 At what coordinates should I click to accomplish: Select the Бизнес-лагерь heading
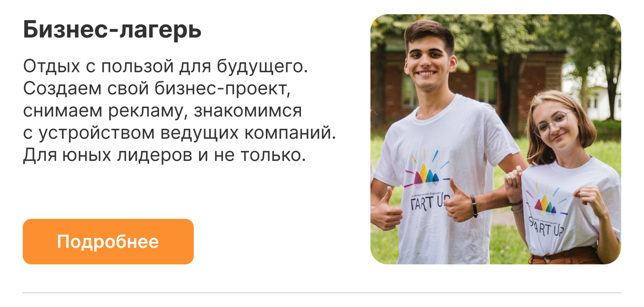click(112, 29)
